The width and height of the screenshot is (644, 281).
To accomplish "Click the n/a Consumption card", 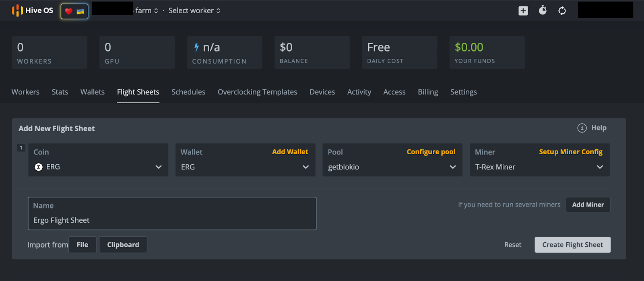I will 225,52.
